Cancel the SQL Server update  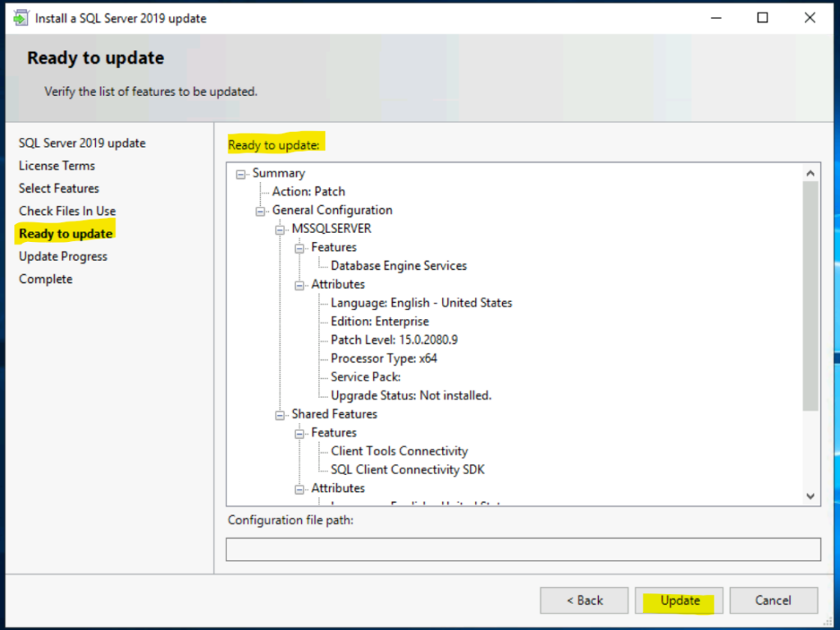point(774,600)
